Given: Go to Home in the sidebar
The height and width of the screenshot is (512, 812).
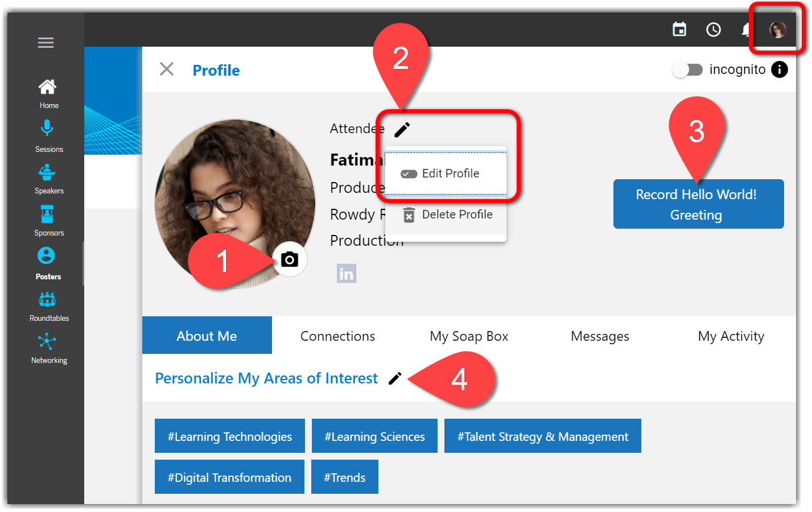Looking at the screenshot, I should coord(47,93).
